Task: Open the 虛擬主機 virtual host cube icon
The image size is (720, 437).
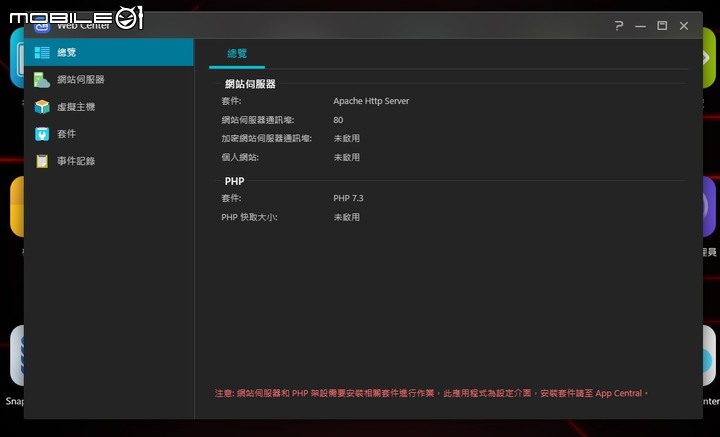Action: tap(42, 106)
